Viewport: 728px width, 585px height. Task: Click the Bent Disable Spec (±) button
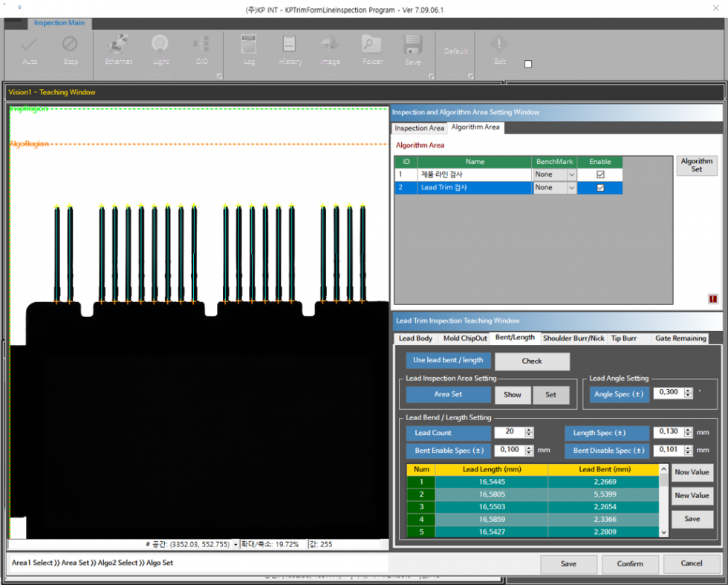[x=608, y=451]
